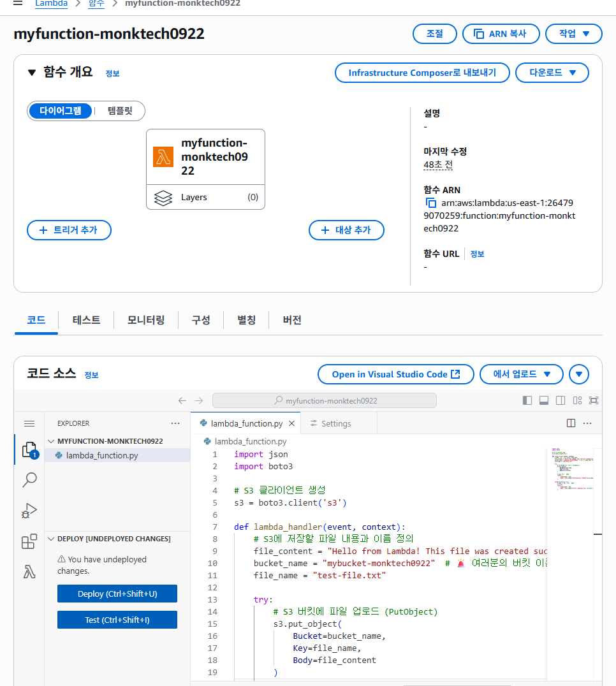Viewport: 616px width, 686px height.
Task: Open the 에서 업로드 dropdown
Action: click(522, 374)
